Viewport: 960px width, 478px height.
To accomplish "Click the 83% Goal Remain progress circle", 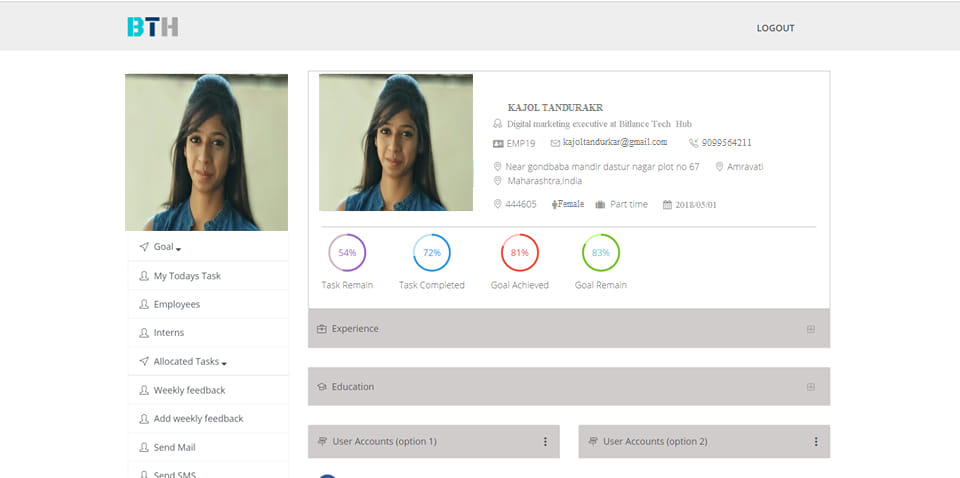I will coord(601,252).
